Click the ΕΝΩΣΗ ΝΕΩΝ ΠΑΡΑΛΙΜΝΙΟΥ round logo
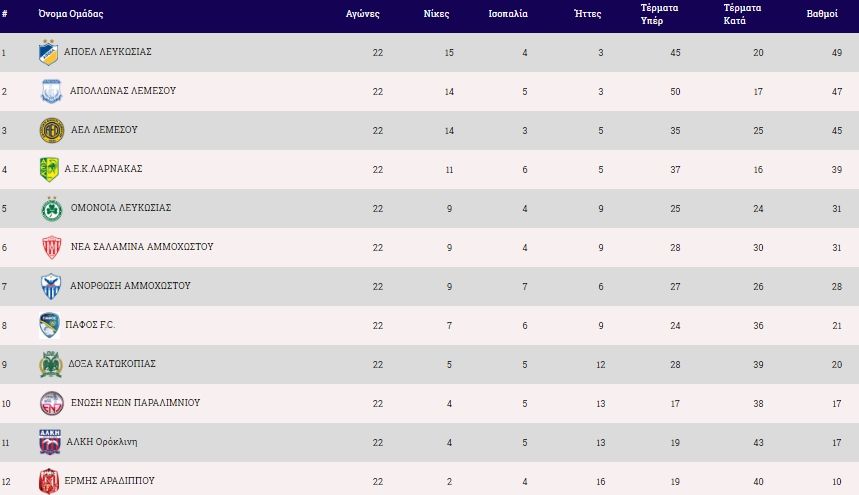Image resolution: width=859 pixels, height=495 pixels. coord(52,404)
